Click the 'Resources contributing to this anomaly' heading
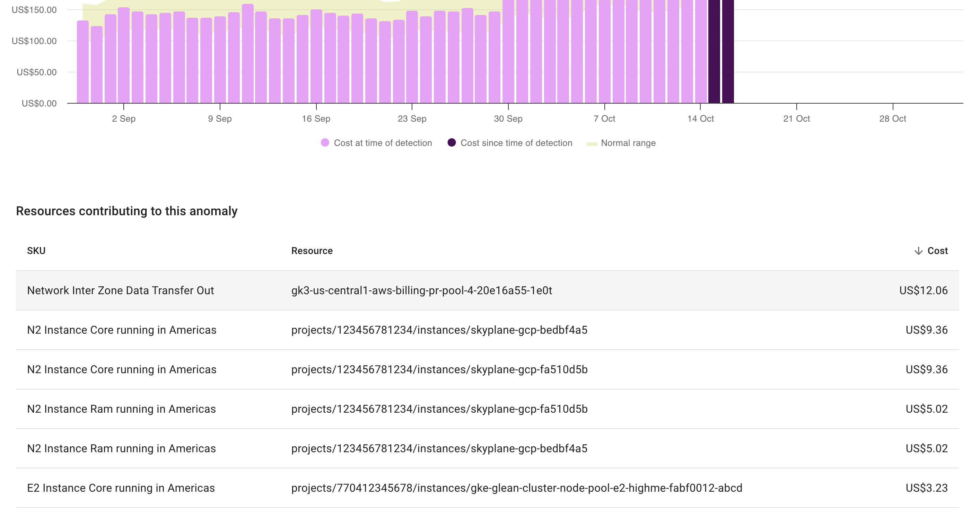The height and width of the screenshot is (508, 980). [127, 211]
